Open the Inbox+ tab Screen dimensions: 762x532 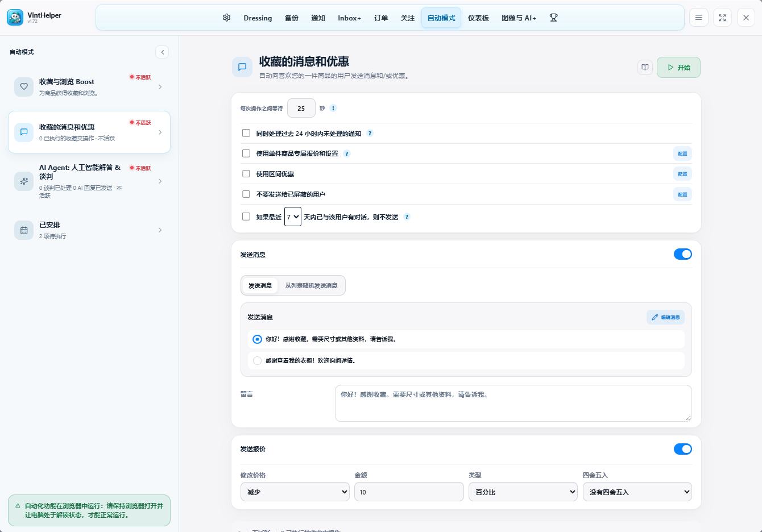(350, 18)
